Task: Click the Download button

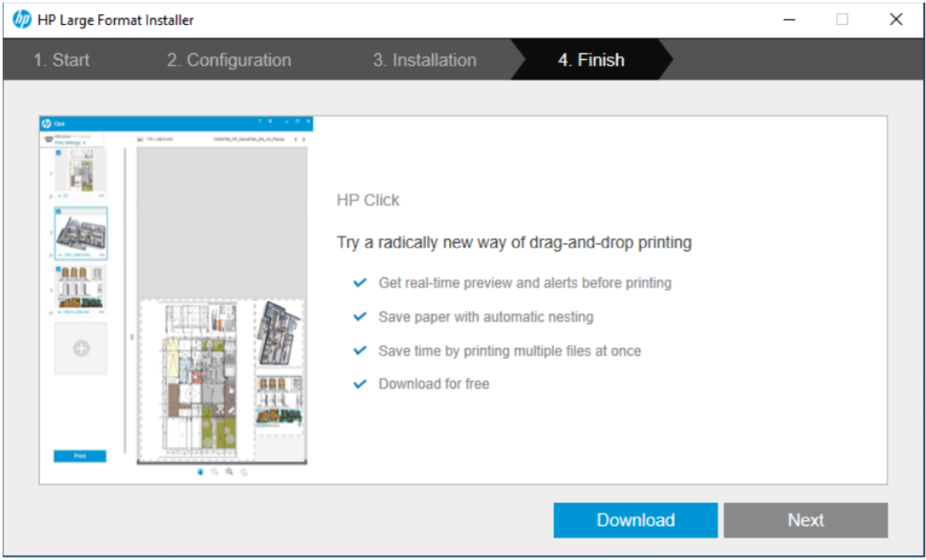Action: tap(634, 520)
